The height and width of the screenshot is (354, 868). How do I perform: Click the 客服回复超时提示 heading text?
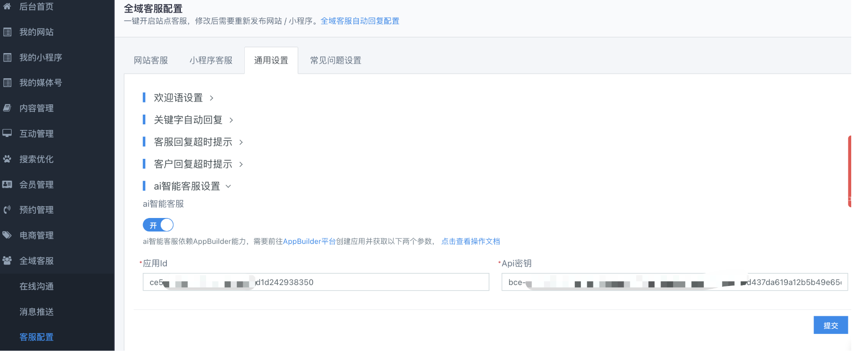(x=193, y=142)
